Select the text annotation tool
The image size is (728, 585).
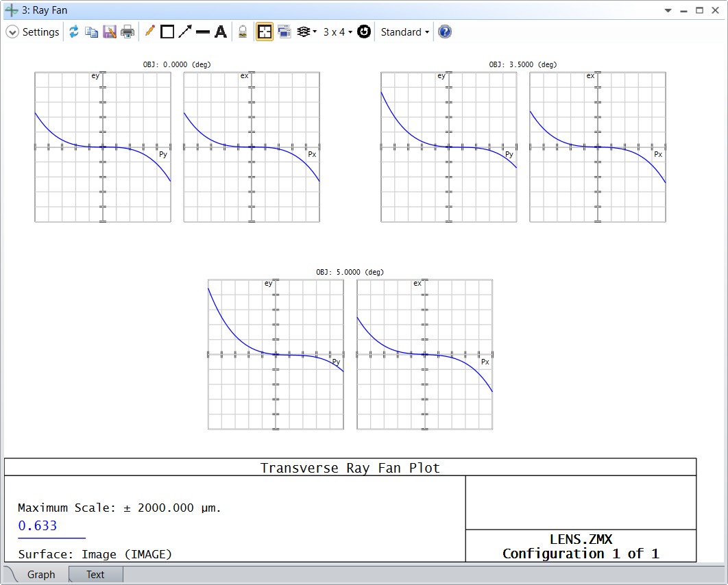click(x=220, y=32)
